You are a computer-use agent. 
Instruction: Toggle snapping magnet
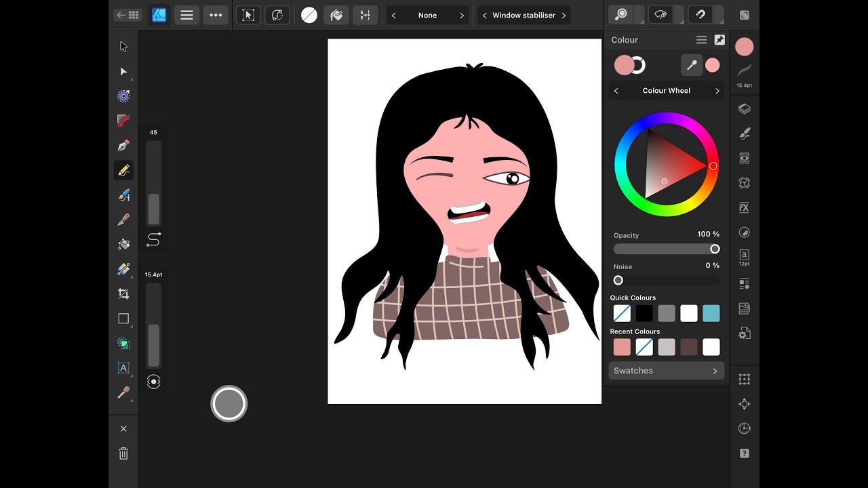pos(701,15)
